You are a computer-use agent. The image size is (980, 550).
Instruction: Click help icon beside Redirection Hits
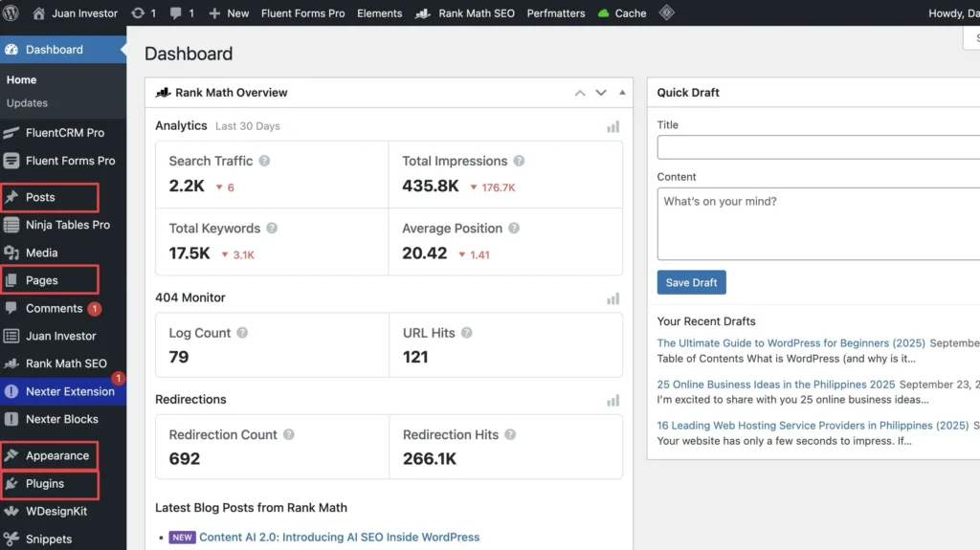click(510, 434)
